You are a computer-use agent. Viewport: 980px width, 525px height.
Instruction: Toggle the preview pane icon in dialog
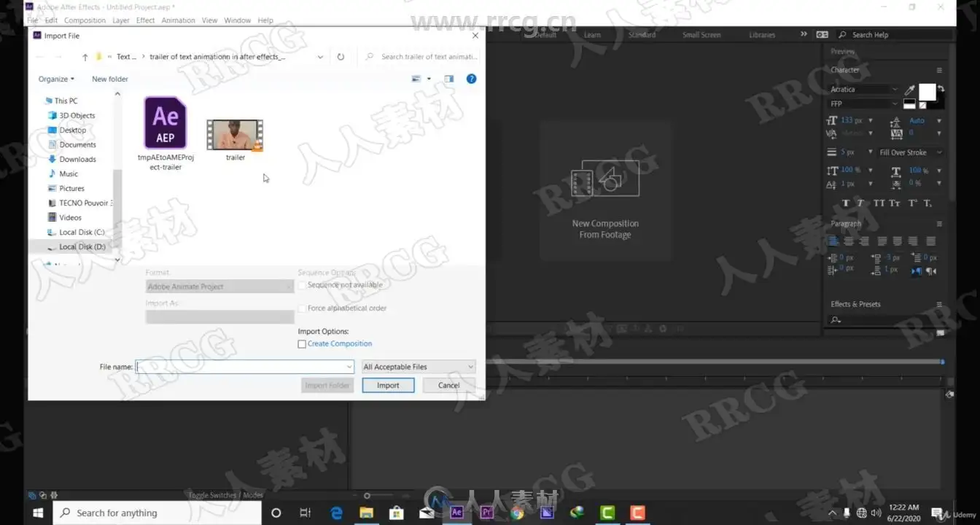point(449,79)
